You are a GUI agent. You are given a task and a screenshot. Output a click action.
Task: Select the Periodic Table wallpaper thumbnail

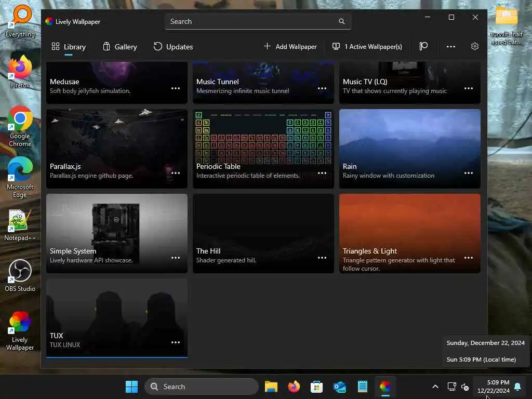click(263, 149)
